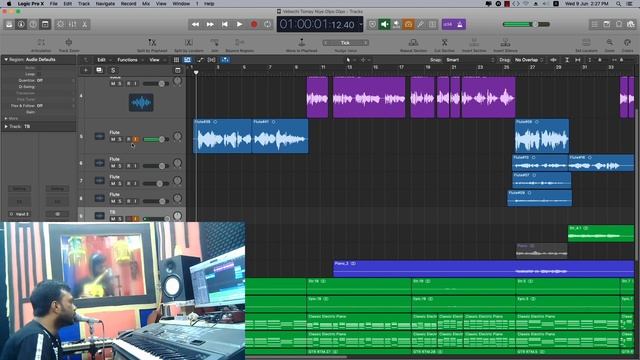Open the Window menu
This screenshot has height=360, width=640.
coord(181,4)
